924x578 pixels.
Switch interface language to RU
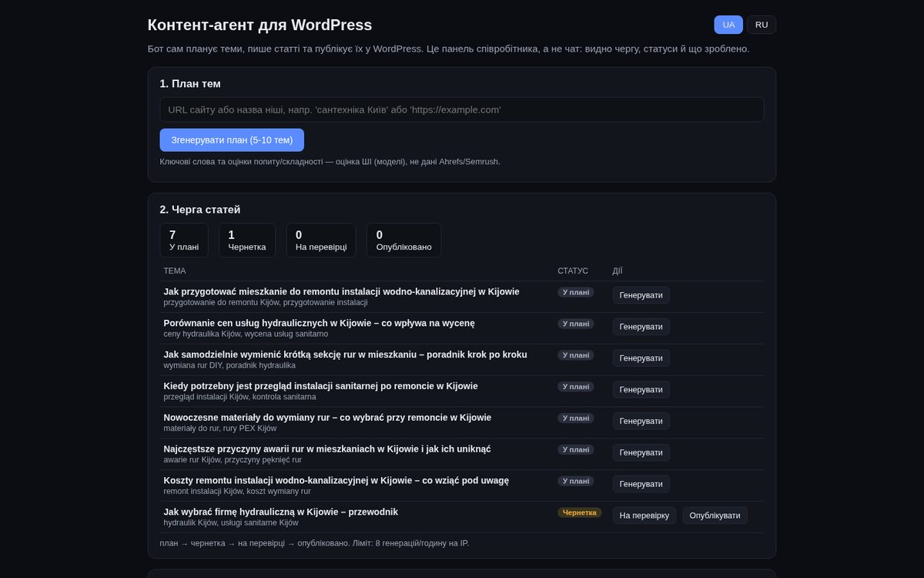coord(762,25)
